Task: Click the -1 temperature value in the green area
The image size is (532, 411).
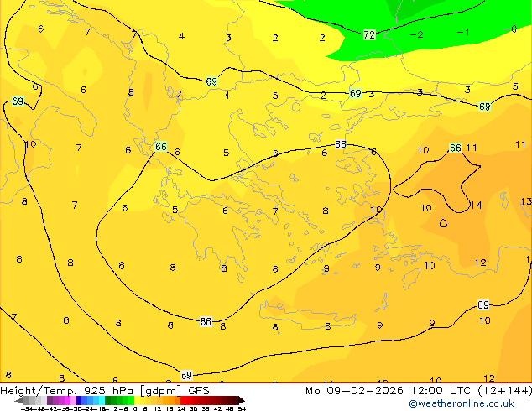Action: point(463,32)
